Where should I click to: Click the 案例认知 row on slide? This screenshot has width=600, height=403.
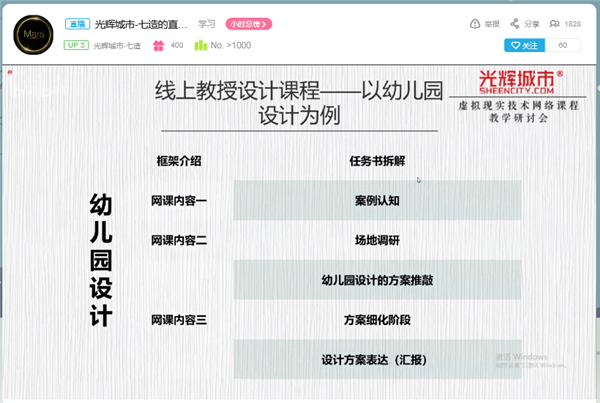[377, 200]
